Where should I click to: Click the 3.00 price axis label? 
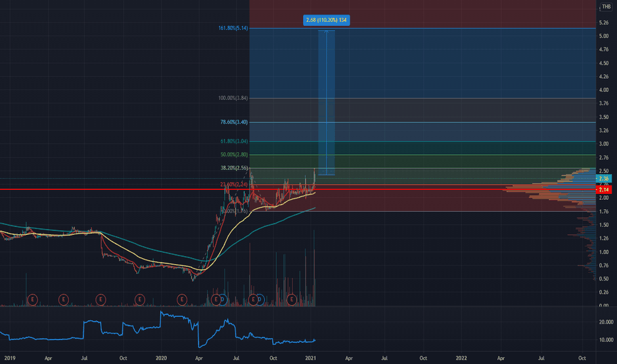[x=604, y=144]
